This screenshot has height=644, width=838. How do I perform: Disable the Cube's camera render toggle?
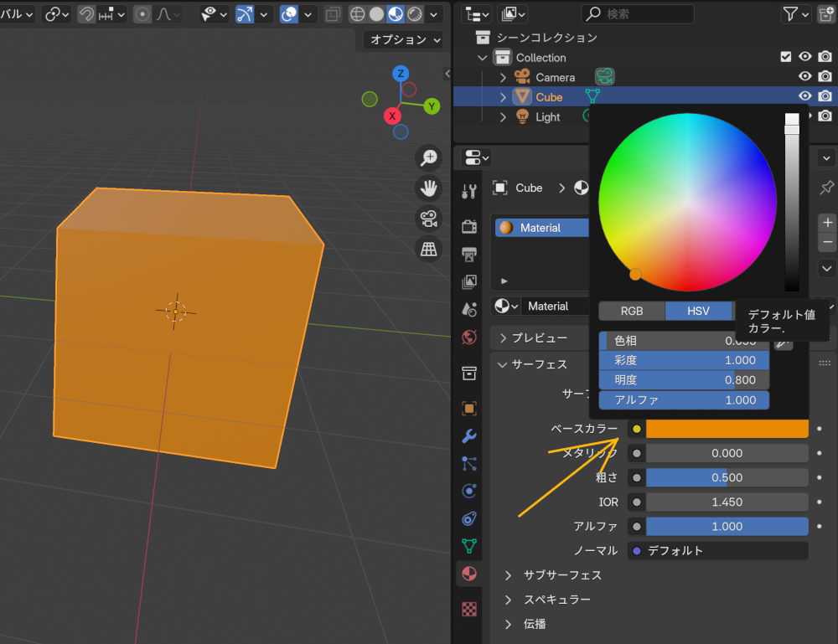pyautogui.click(x=825, y=96)
